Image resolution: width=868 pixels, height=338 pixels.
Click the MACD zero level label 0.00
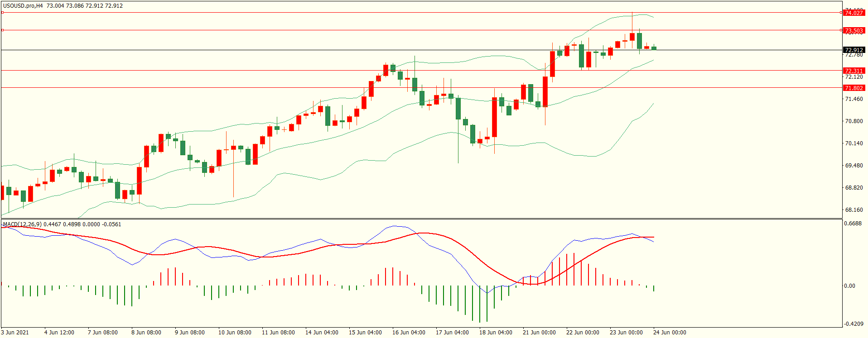849,286
